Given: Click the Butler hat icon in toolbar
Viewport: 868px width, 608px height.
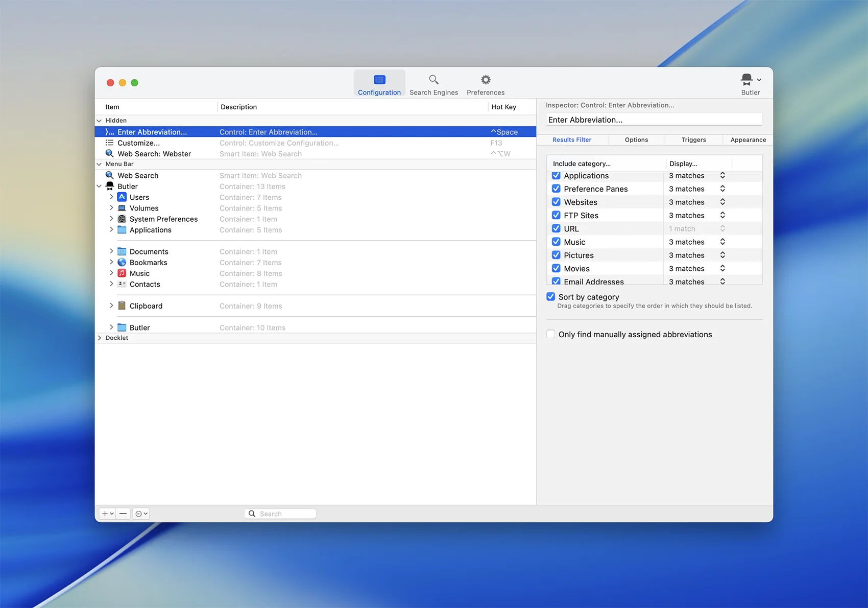Looking at the screenshot, I should pos(747,80).
